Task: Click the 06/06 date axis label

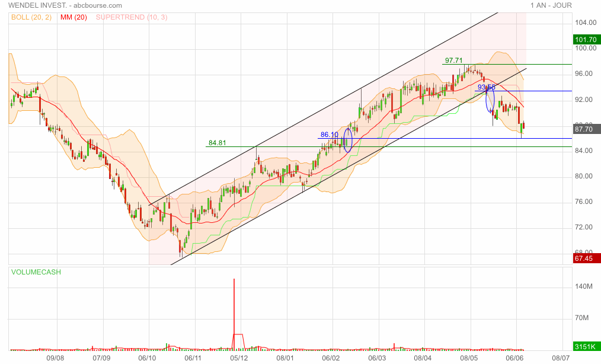Action: tap(514, 358)
